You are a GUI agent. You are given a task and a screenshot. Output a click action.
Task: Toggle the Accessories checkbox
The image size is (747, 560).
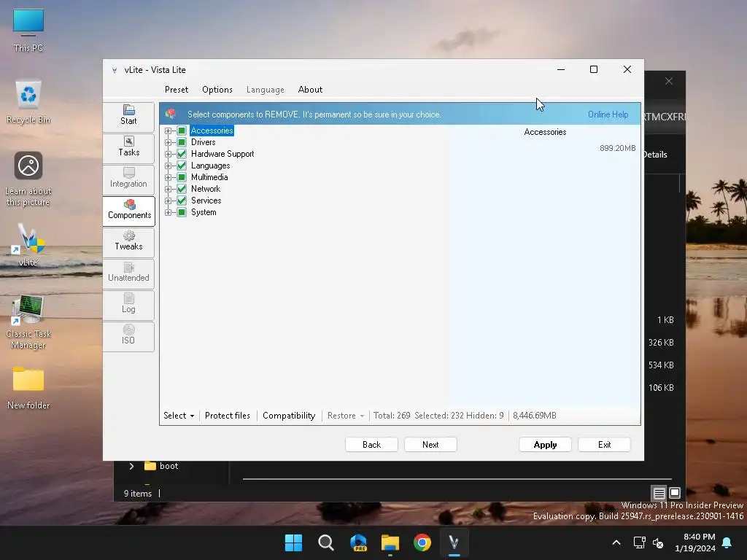tap(182, 131)
